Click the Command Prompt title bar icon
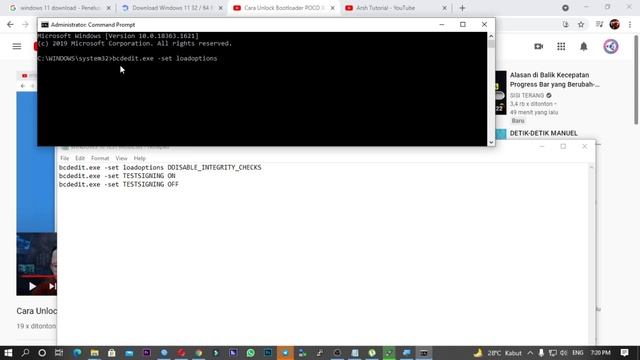The image size is (640, 360). tap(44, 24)
